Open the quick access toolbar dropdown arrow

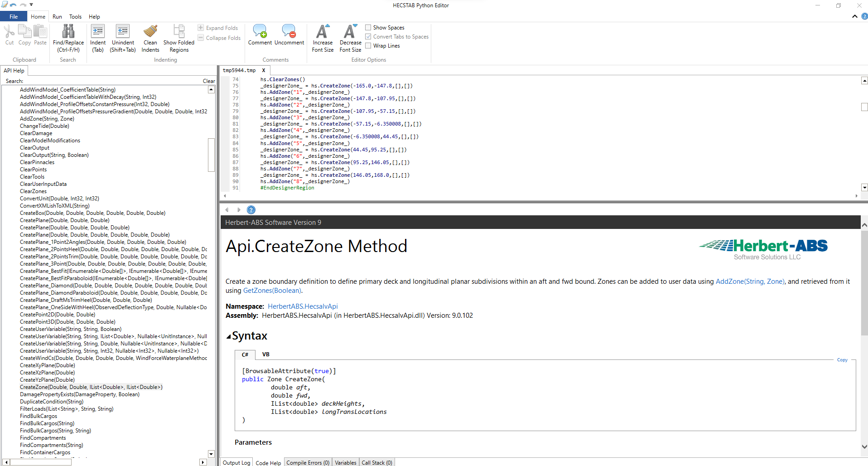[x=31, y=5]
